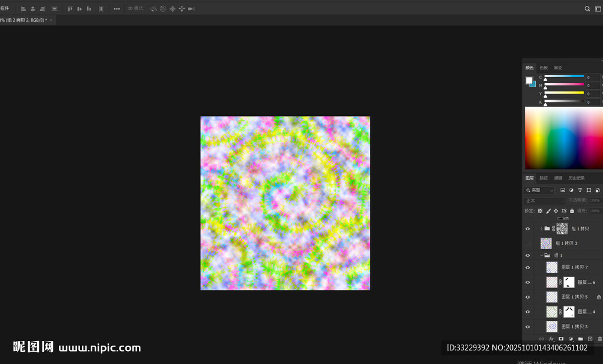Screen dimensions: 603x364
Task: Toggle lock transparent pixels icon
Action: point(540,211)
